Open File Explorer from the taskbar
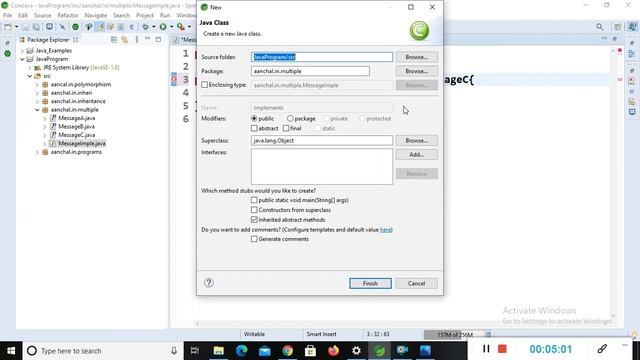Screen dimensions: 640x360 (x=219, y=350)
